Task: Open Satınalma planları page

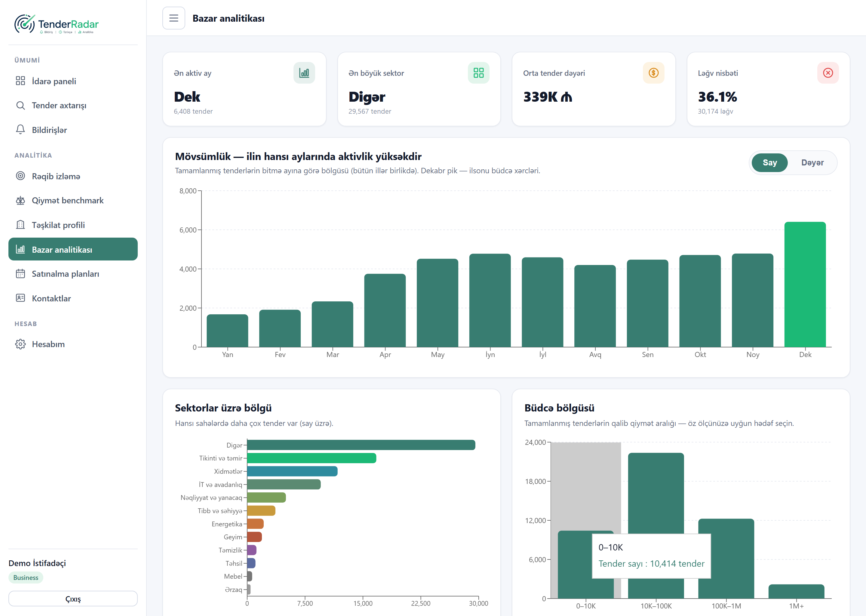Action: [73, 274]
